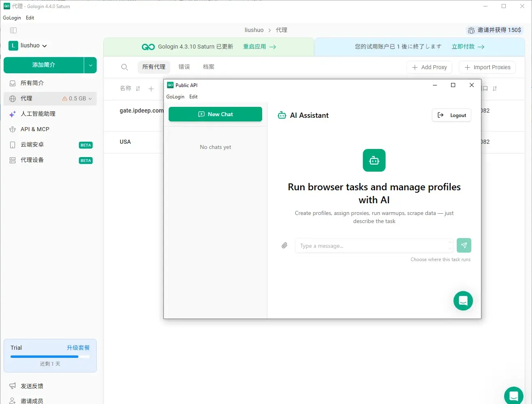Click the search magnifier icon in proxies

(125, 67)
